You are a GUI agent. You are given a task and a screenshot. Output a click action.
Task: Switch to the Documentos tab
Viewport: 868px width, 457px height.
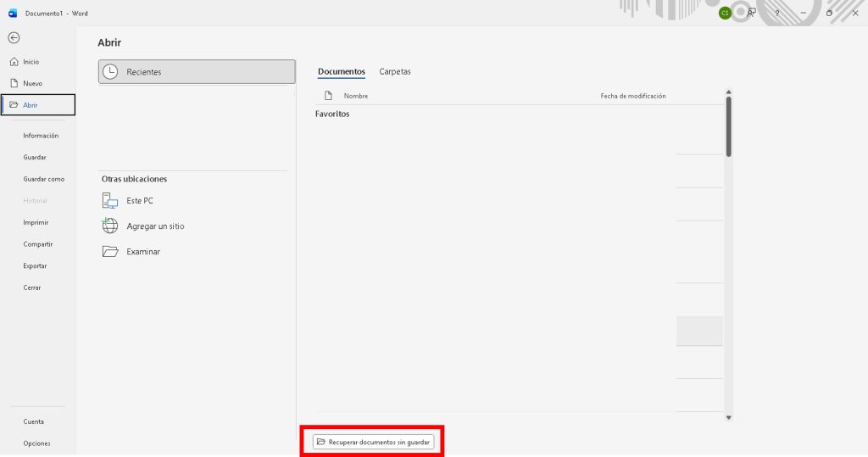341,72
